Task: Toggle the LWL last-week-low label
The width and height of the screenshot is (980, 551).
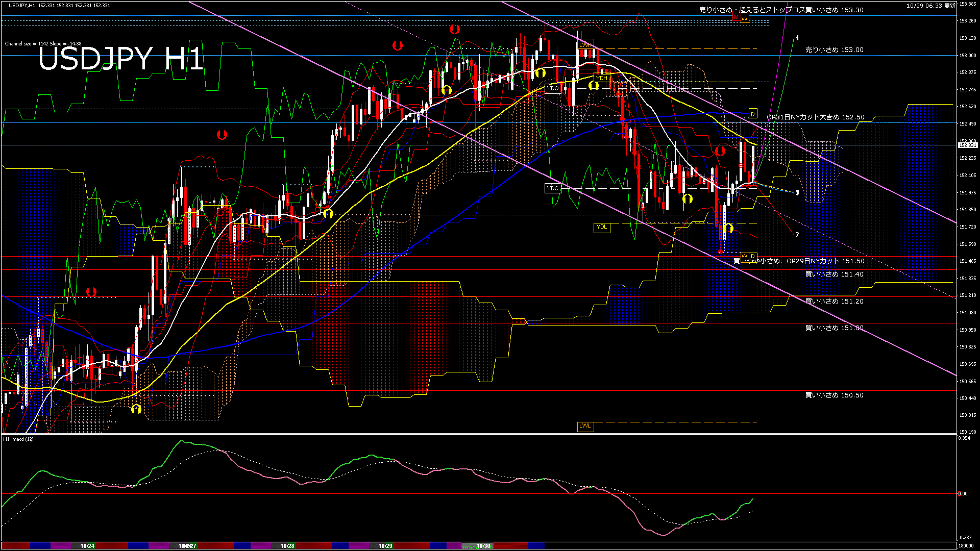Action: tap(584, 425)
